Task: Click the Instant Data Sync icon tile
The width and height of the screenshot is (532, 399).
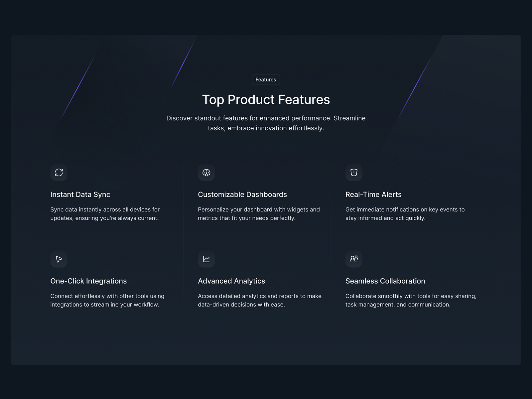Action: click(x=59, y=173)
